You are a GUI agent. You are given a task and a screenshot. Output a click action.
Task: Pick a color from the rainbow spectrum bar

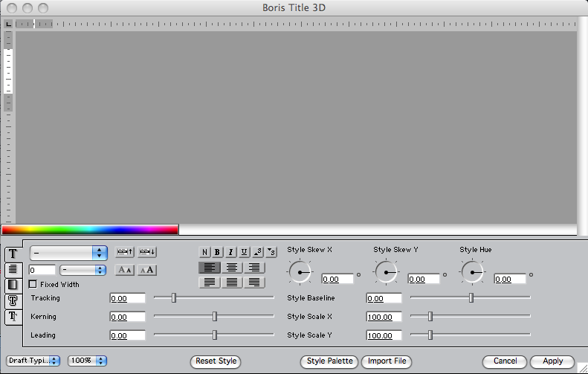coord(90,230)
